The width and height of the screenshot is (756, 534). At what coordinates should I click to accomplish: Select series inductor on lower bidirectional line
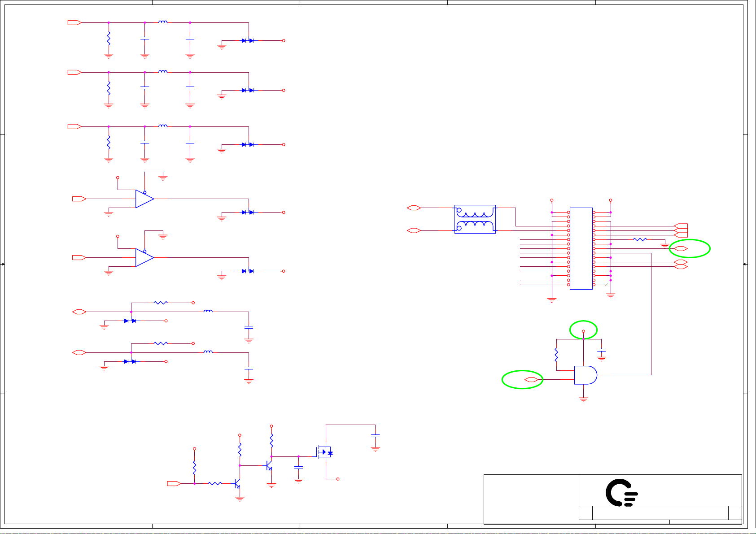(x=208, y=352)
